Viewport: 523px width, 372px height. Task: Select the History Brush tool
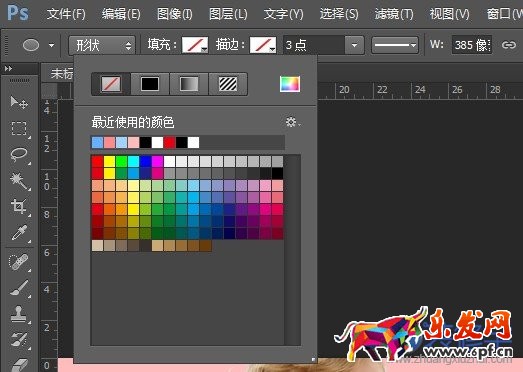click(x=19, y=340)
